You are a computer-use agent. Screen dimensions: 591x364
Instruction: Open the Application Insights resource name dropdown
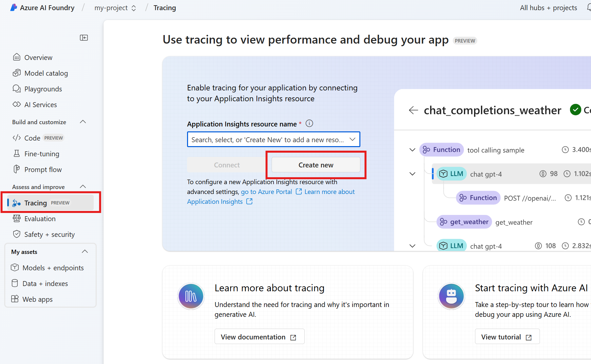(353, 139)
